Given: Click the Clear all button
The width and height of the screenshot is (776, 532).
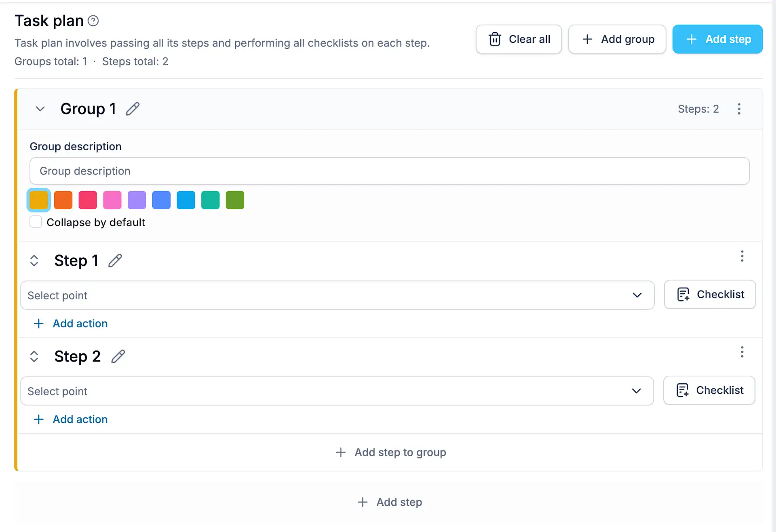Looking at the screenshot, I should pyautogui.click(x=519, y=39).
